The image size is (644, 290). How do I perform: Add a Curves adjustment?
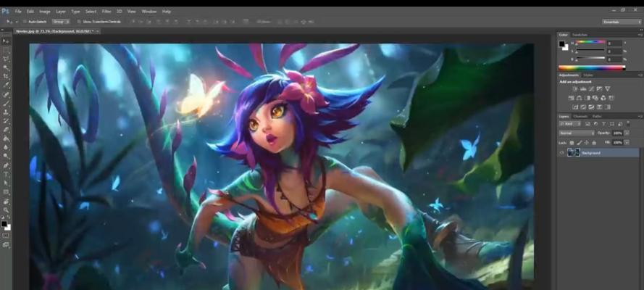591,88
